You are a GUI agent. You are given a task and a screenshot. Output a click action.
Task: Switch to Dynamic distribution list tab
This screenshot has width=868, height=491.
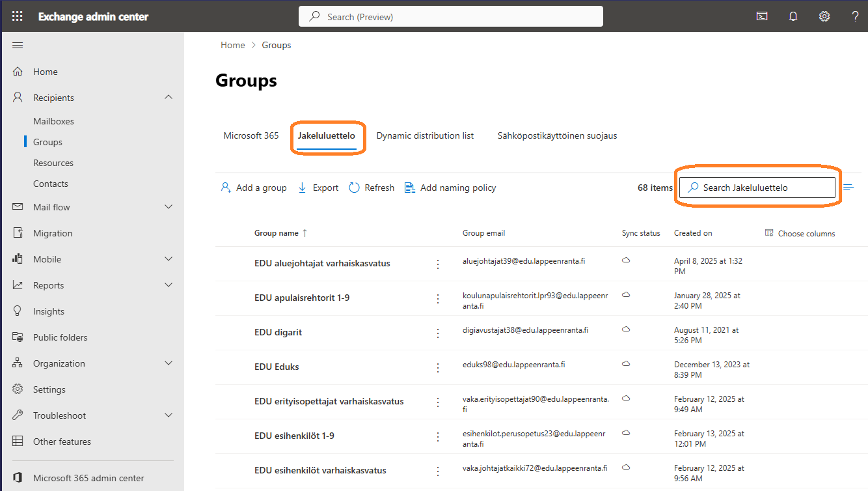tap(425, 135)
